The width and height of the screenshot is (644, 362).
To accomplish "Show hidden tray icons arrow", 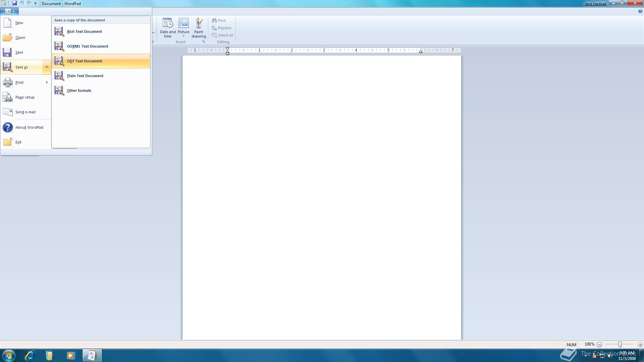I will pyautogui.click(x=586, y=356).
